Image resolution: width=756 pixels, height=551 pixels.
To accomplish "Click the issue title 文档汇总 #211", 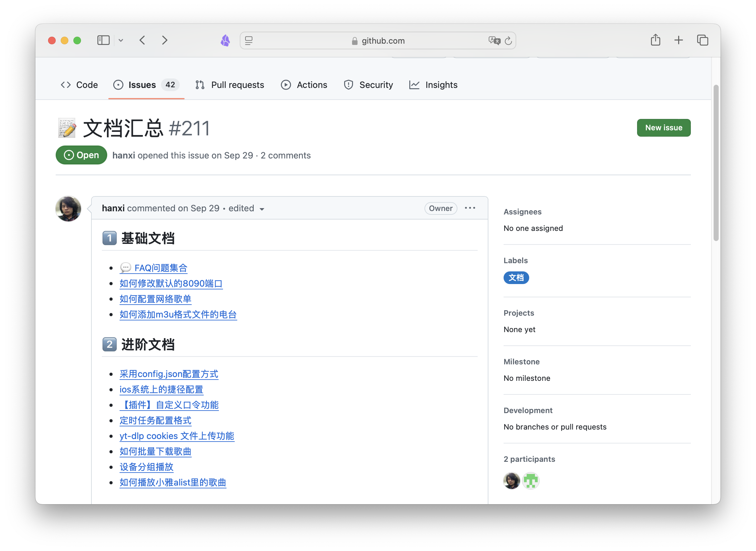I will pos(133,128).
